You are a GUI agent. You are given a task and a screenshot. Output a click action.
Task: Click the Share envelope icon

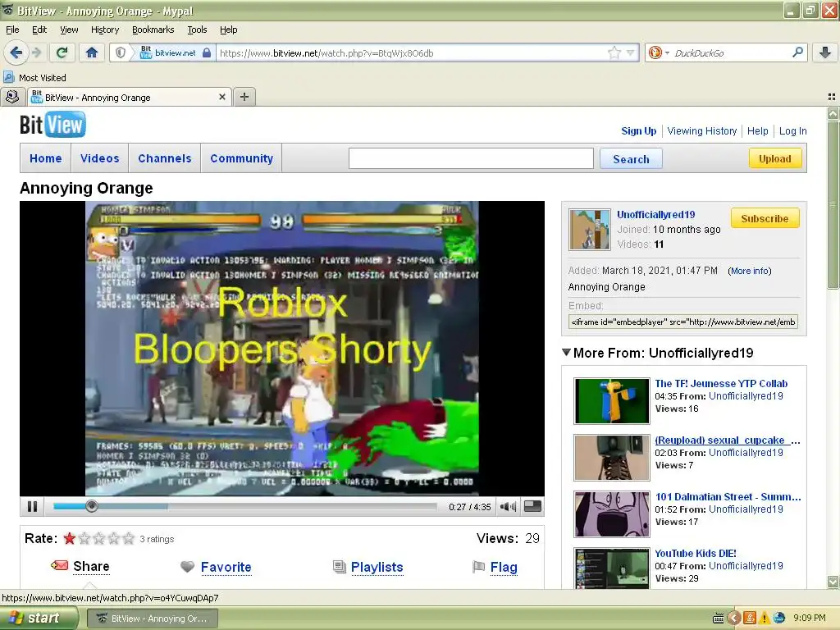click(59, 566)
